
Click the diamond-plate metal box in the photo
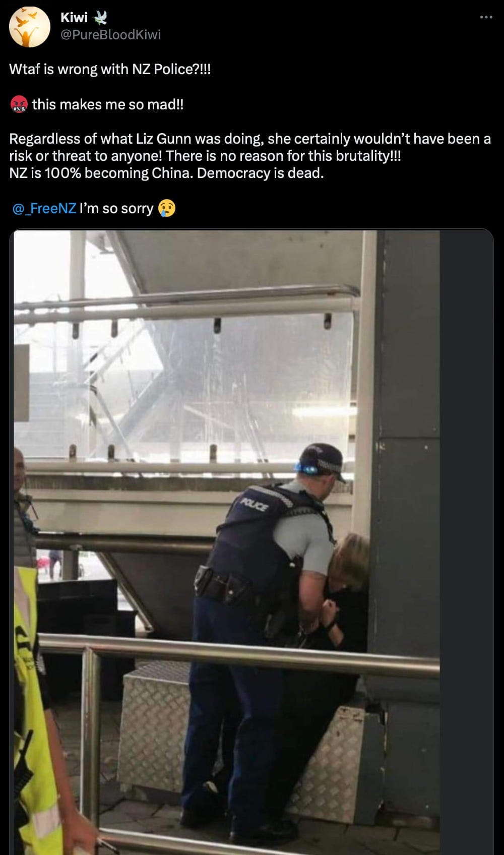151,726
